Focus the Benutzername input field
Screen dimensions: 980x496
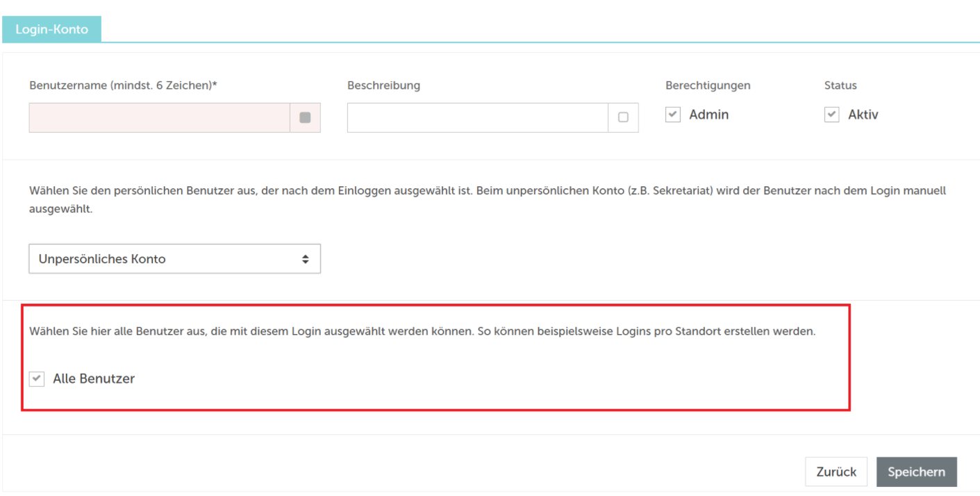pyautogui.click(x=159, y=117)
